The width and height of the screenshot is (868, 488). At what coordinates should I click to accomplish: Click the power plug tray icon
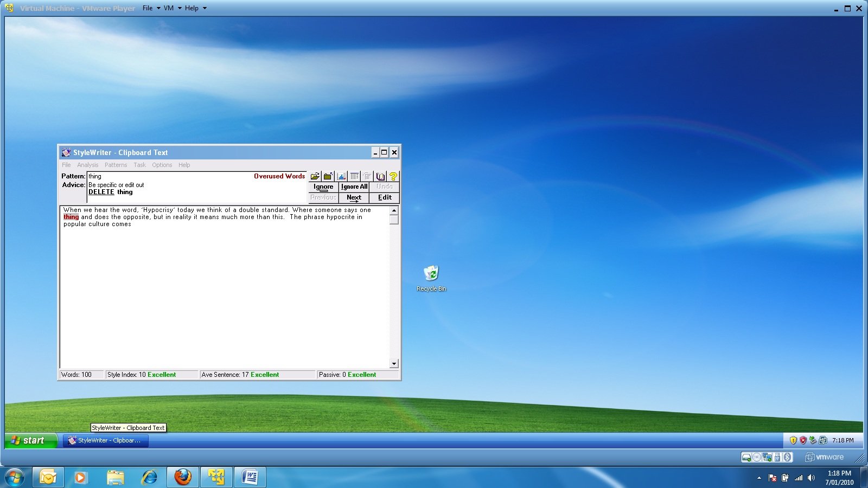[785, 478]
